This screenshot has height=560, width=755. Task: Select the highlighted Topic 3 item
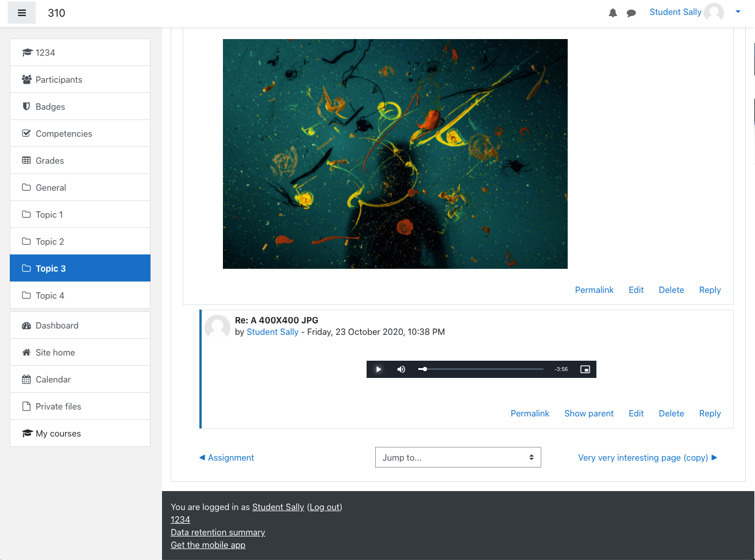pos(80,268)
